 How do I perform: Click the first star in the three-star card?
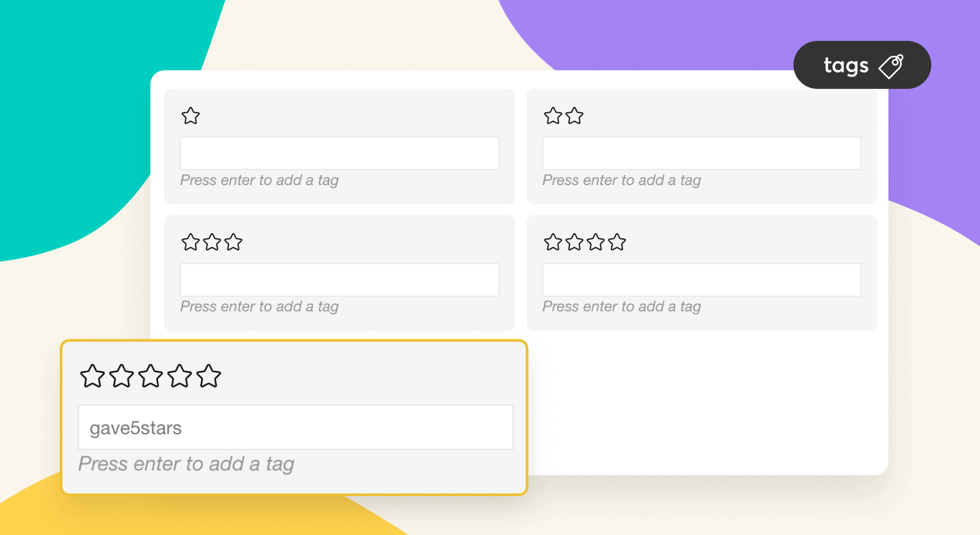click(x=190, y=242)
